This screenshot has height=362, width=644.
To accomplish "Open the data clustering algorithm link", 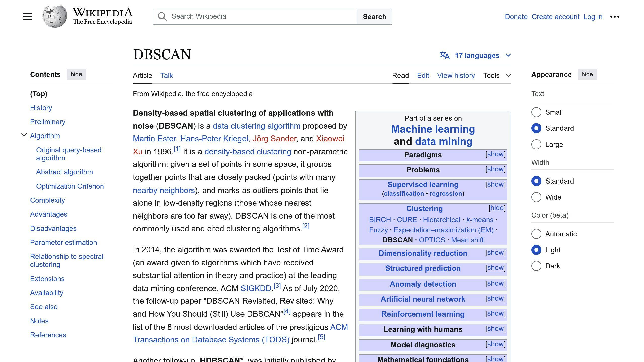I will click(x=257, y=126).
